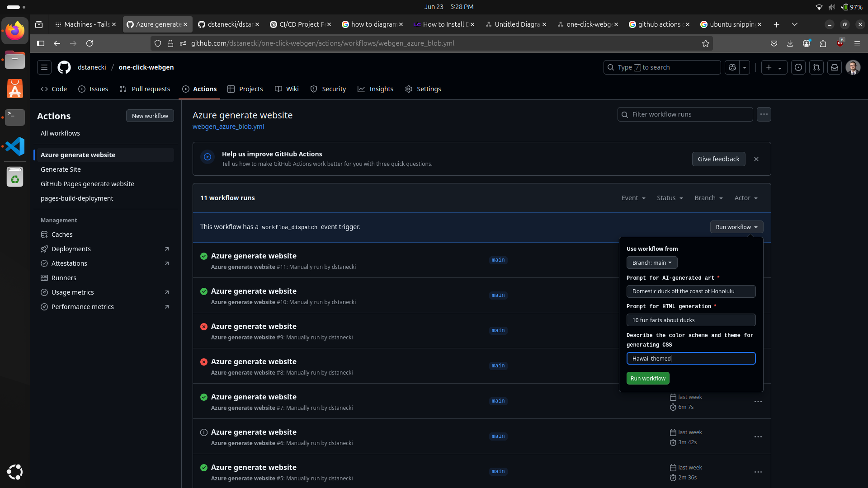The width and height of the screenshot is (868, 488).
Task: Open Terminal from Ubuntu dock
Action: coord(15,117)
